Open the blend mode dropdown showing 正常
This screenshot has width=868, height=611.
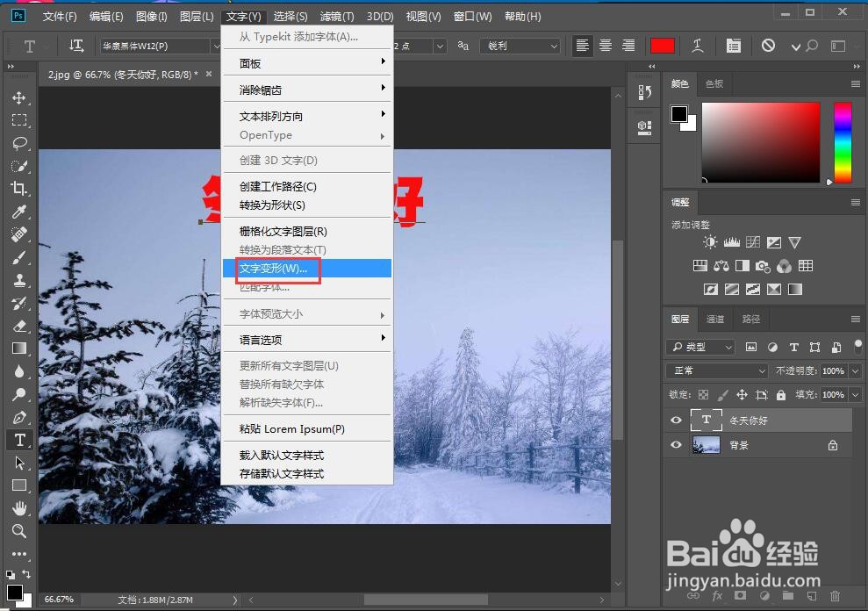pyautogui.click(x=715, y=370)
